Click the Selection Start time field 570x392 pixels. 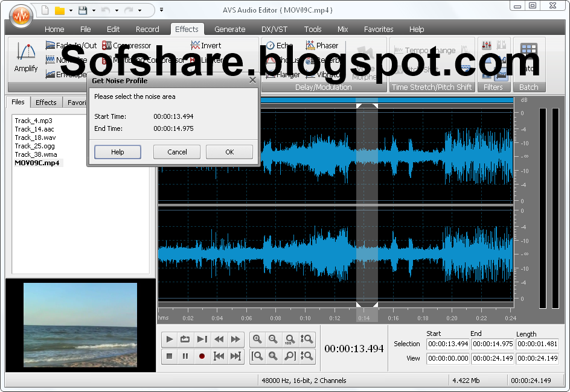tap(448, 344)
